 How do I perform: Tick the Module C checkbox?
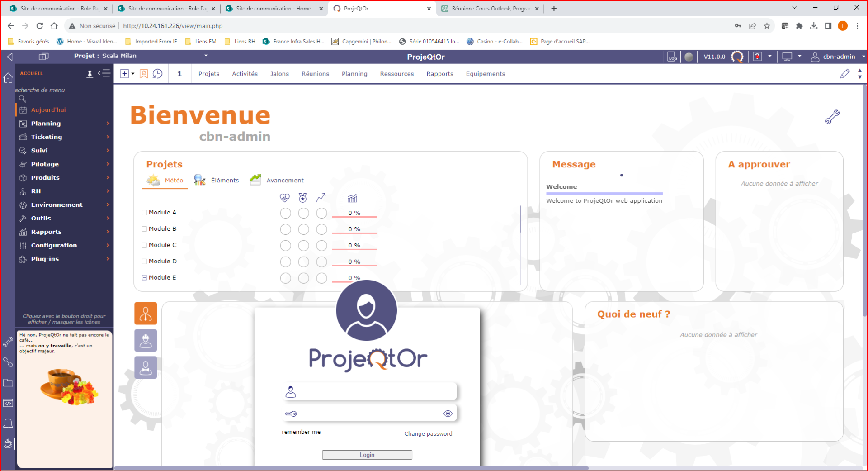144,245
